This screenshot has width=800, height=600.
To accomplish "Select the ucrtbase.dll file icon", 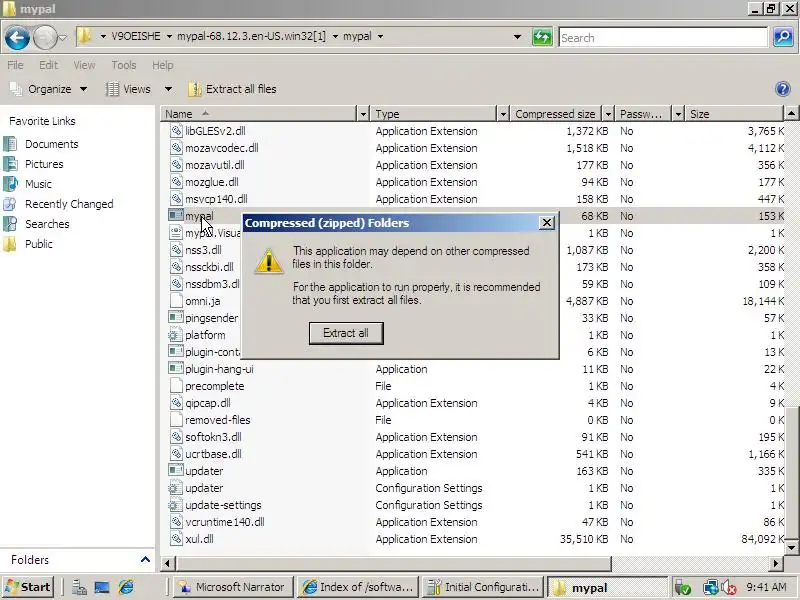I will (x=176, y=454).
